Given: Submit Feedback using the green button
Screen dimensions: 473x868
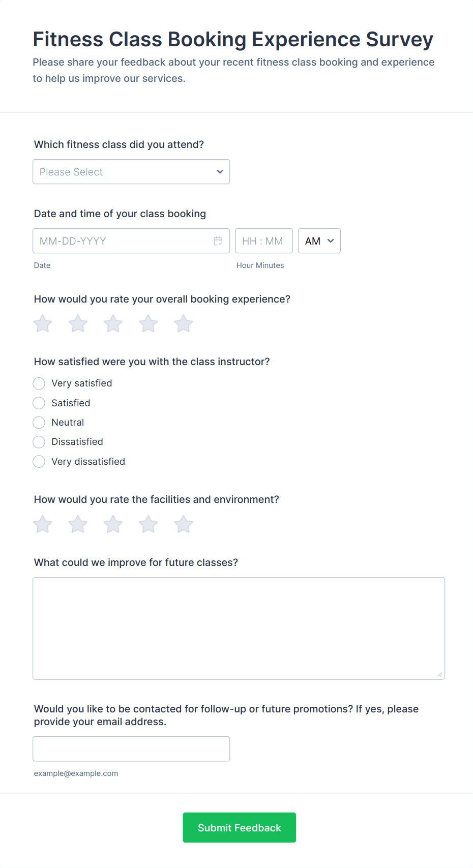Looking at the screenshot, I should pyautogui.click(x=240, y=827).
